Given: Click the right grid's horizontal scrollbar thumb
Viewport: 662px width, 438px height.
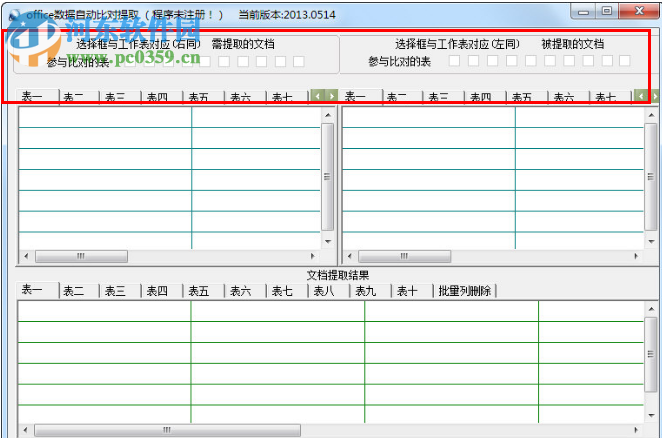Looking at the screenshot, I should [x=404, y=256].
